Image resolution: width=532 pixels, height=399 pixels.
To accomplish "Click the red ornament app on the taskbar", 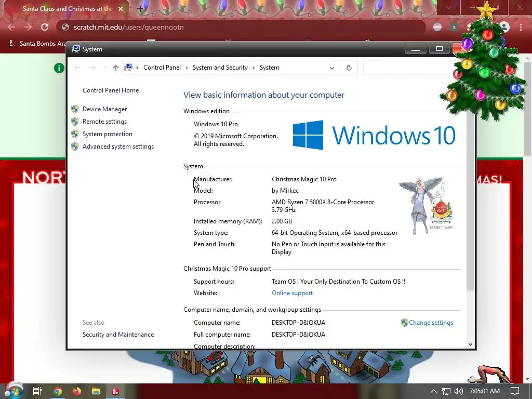I will [115, 391].
